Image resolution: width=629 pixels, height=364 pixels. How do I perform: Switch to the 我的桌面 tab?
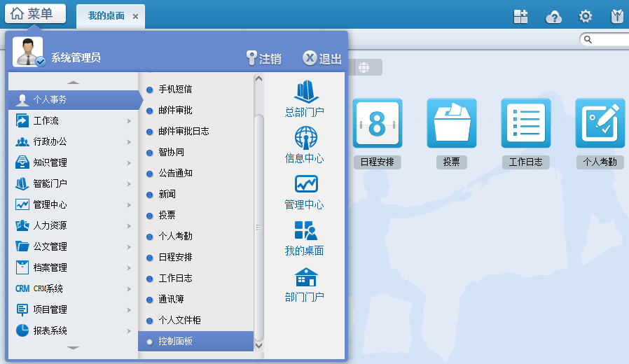pos(106,16)
